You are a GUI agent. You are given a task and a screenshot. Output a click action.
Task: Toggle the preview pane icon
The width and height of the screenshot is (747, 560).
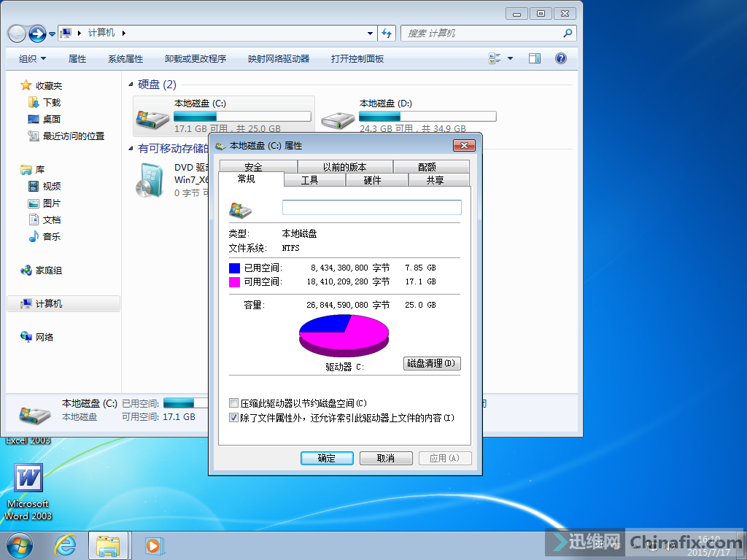(x=535, y=58)
